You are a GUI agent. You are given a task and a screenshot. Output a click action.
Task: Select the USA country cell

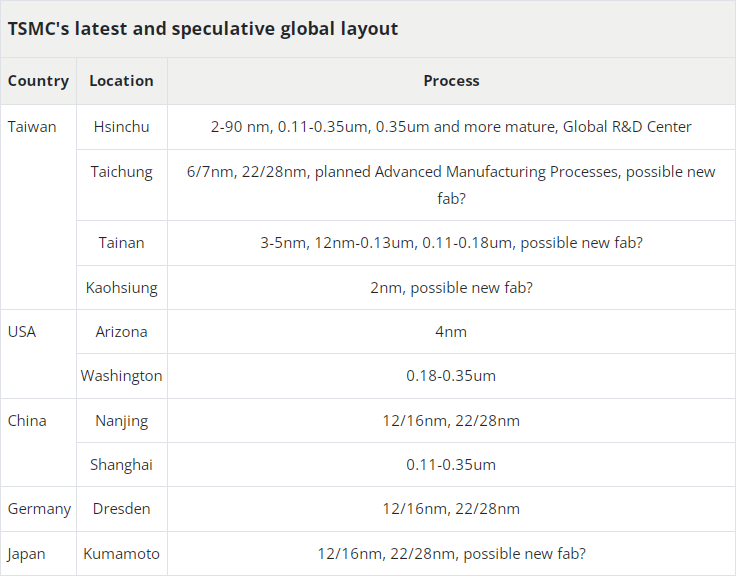(x=22, y=332)
